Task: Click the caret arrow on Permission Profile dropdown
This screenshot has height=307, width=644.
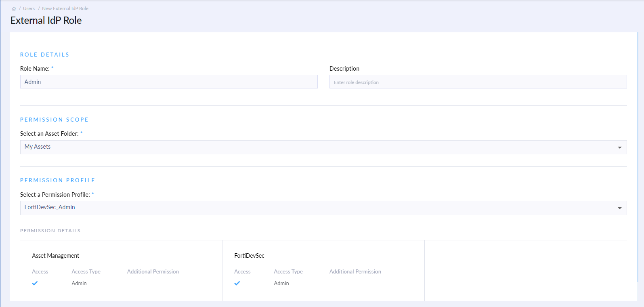Action: (619, 208)
